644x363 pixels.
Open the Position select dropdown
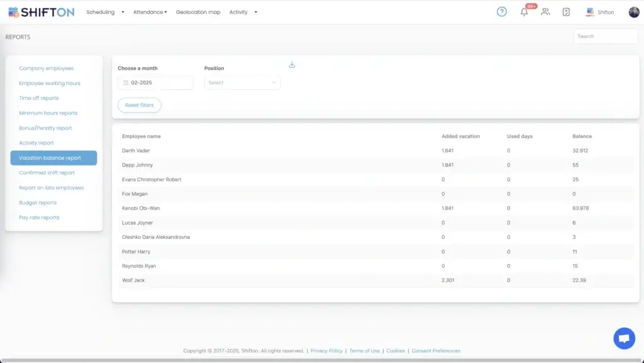(x=242, y=82)
